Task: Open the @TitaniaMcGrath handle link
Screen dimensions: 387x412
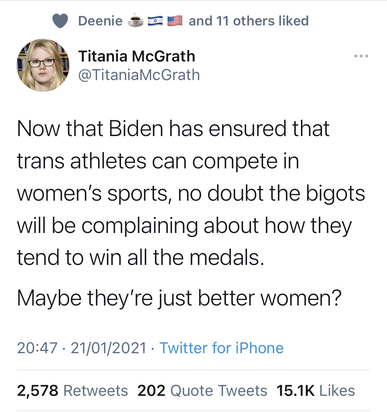Action: coord(139,75)
